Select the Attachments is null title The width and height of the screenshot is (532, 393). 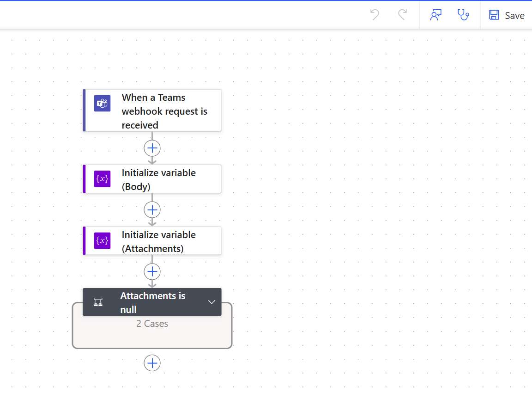[x=153, y=302]
